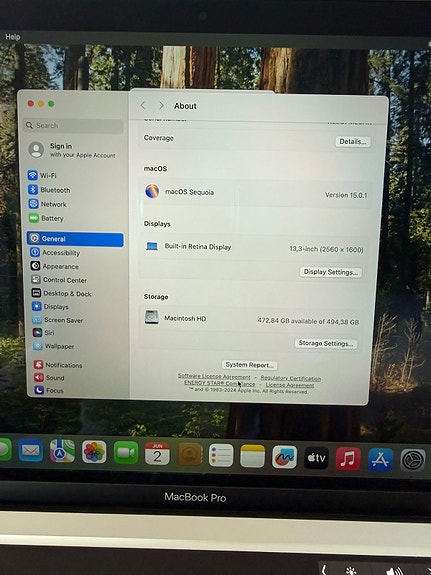Close the System Settings window
431x575 pixels.
pyautogui.click(x=31, y=104)
